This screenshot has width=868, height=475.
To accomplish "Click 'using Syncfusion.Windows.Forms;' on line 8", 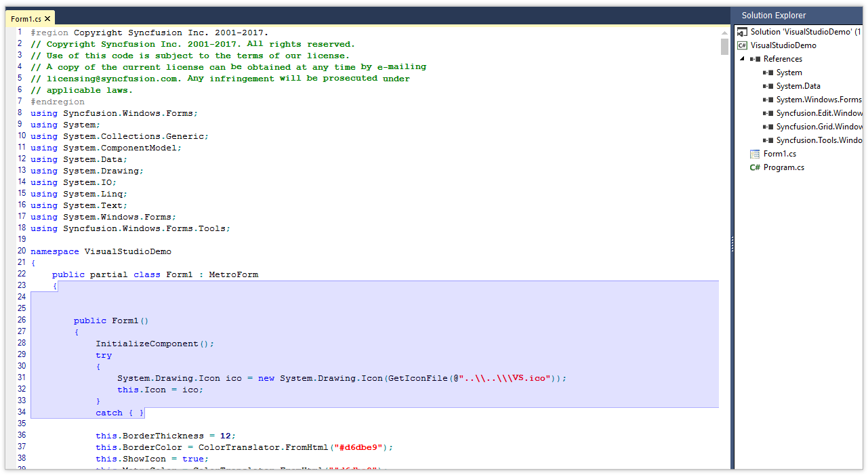I will click(114, 113).
